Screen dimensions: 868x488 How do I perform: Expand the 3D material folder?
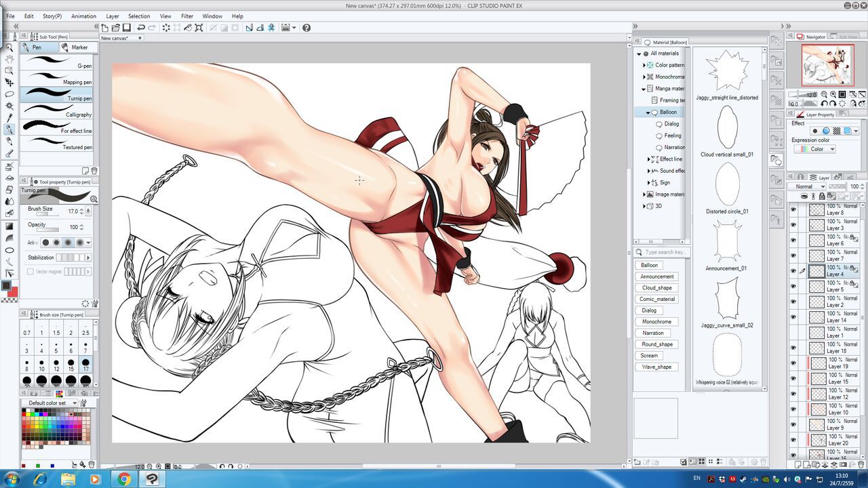(644, 206)
